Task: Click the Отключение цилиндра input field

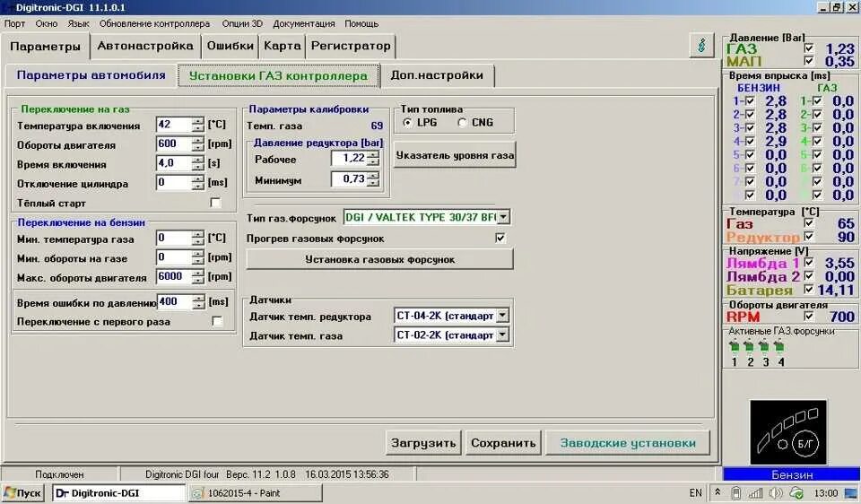Action: (174, 182)
